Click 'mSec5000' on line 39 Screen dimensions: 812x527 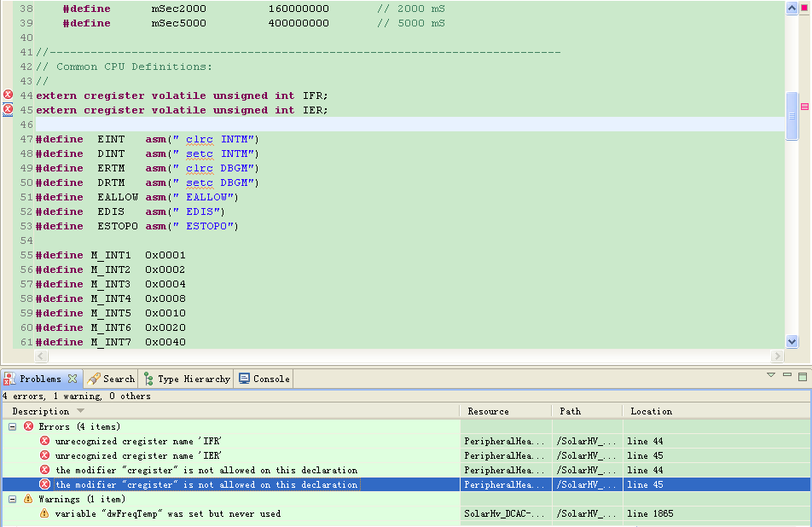tap(178, 23)
